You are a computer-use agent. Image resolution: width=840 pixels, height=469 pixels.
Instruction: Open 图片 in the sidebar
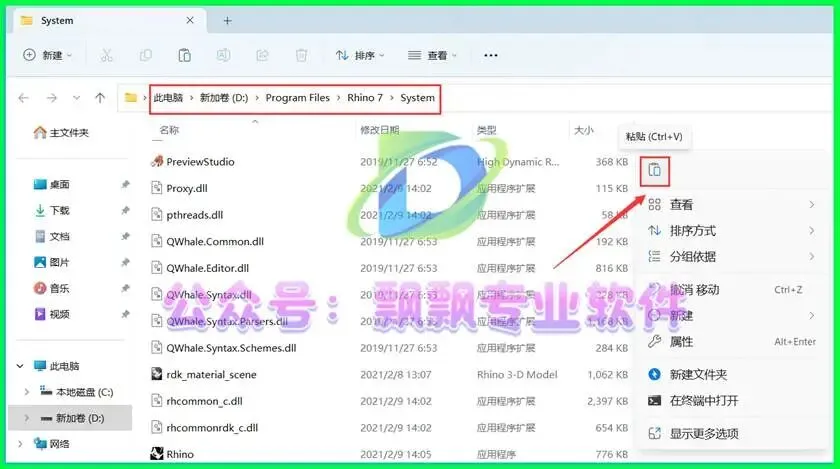click(52, 262)
